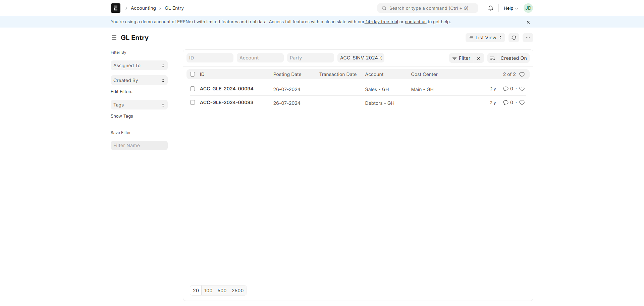
Task: Toggle the sidebar hamburger icon
Action: click(114, 38)
